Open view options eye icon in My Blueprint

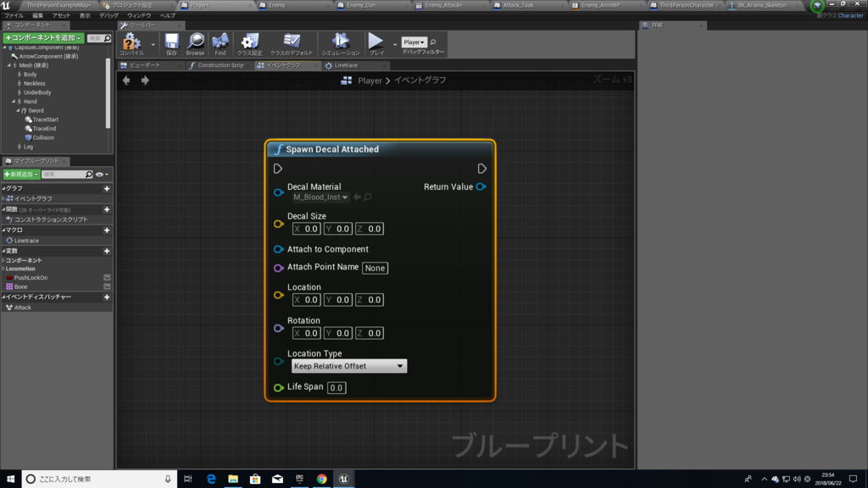(x=102, y=175)
